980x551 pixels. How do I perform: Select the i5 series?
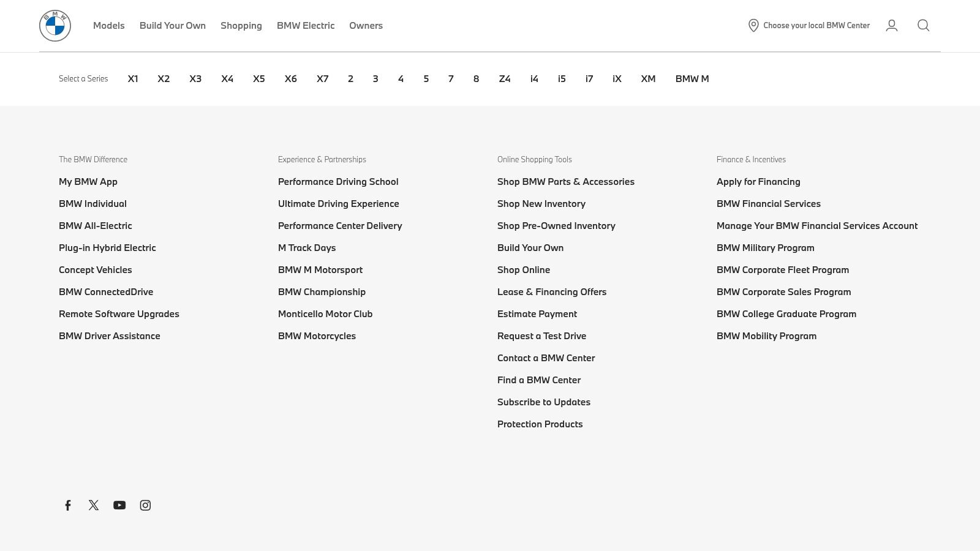pos(562,79)
